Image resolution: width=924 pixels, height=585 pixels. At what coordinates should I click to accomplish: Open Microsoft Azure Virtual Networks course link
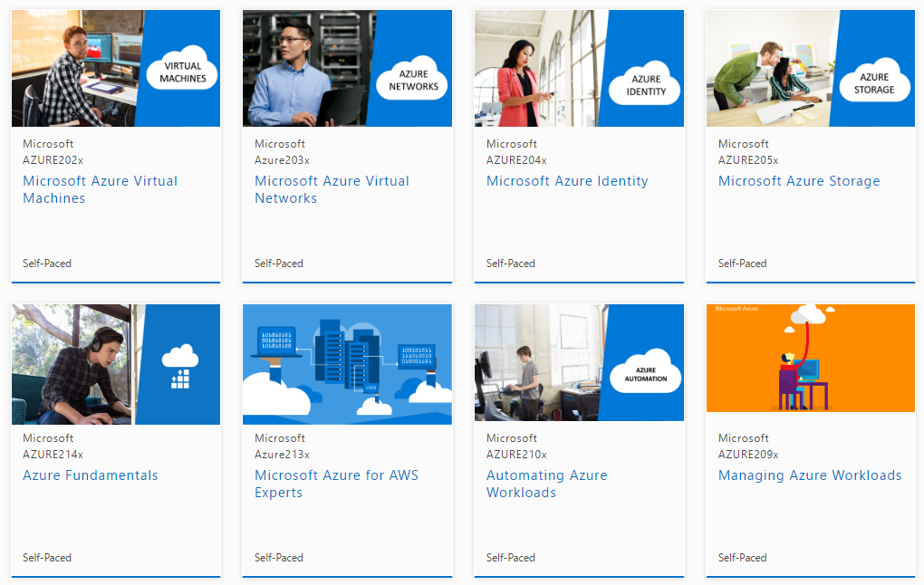point(332,189)
